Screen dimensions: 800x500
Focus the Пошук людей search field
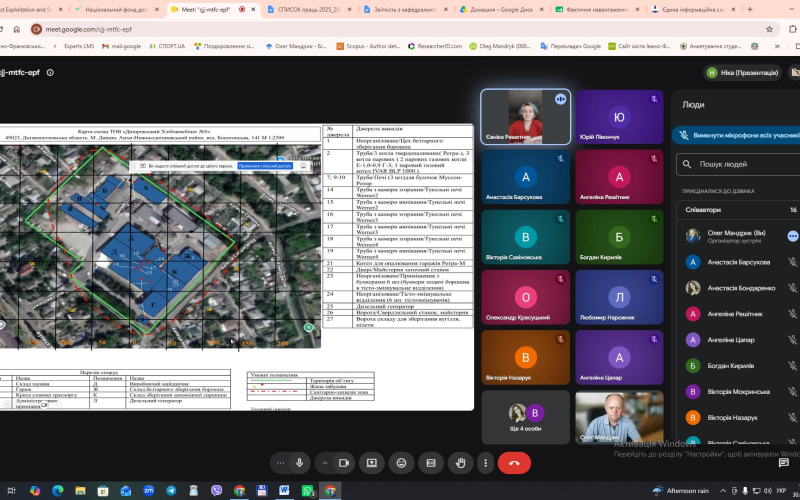[x=740, y=164]
